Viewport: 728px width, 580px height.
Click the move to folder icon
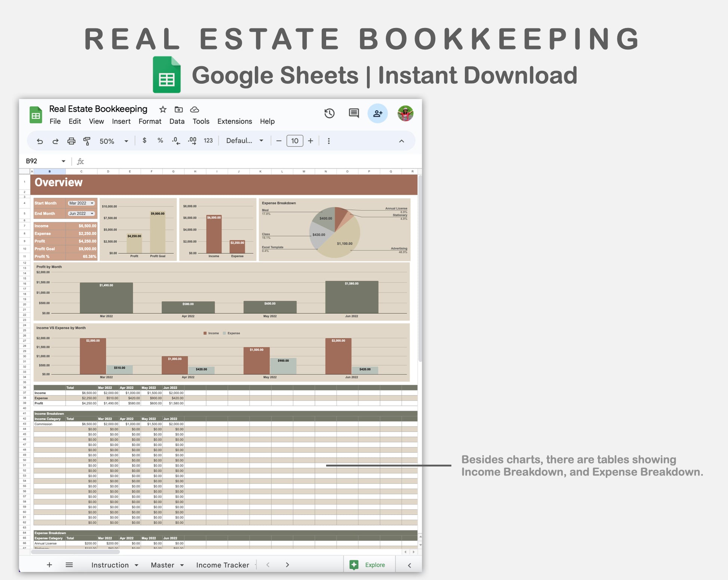[178, 109]
